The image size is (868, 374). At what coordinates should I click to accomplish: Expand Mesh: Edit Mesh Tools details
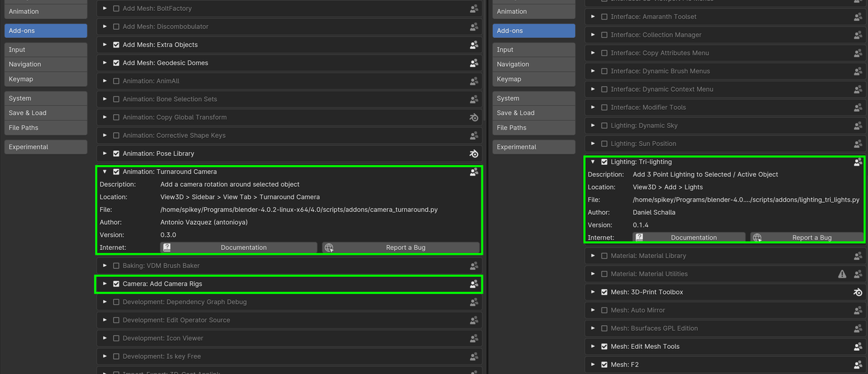tap(593, 346)
